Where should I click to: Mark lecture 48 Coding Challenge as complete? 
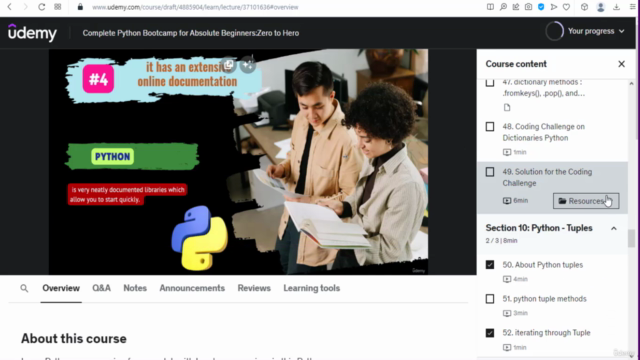[490, 127]
